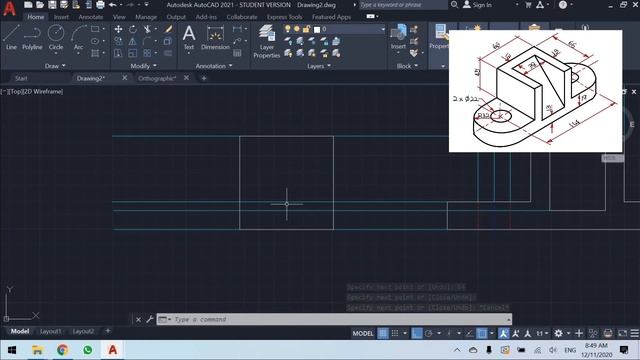Select the Ellipse tool in Draw panel
Screen dimensions: 640x360
[x=95, y=41]
